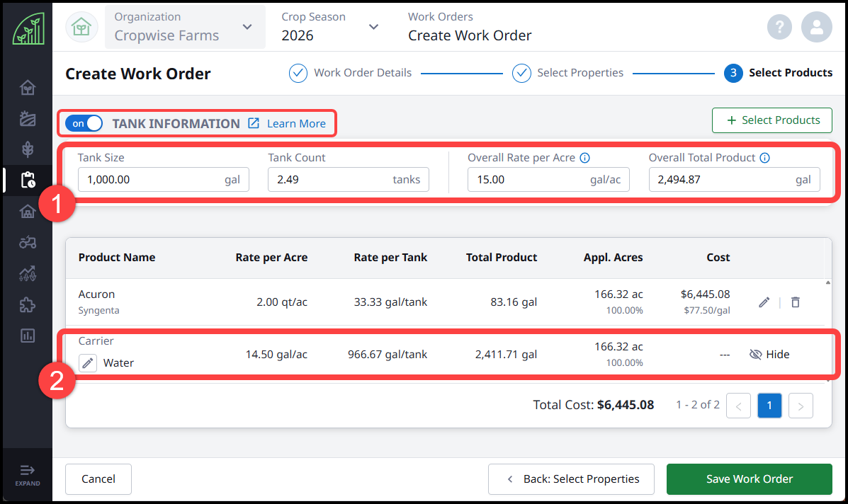Click the $6,445.08 Acuron cost cell
Viewport: 848px width, 504px height.
[x=705, y=294]
